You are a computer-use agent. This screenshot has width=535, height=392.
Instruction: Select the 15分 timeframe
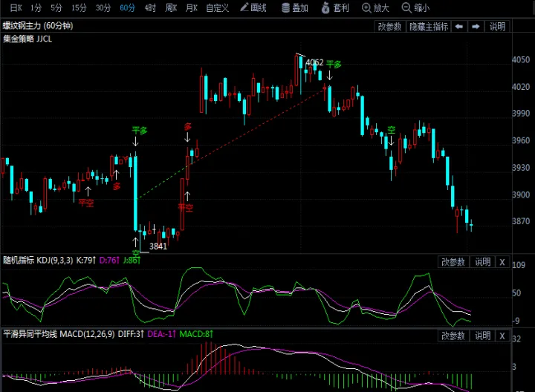click(79, 8)
